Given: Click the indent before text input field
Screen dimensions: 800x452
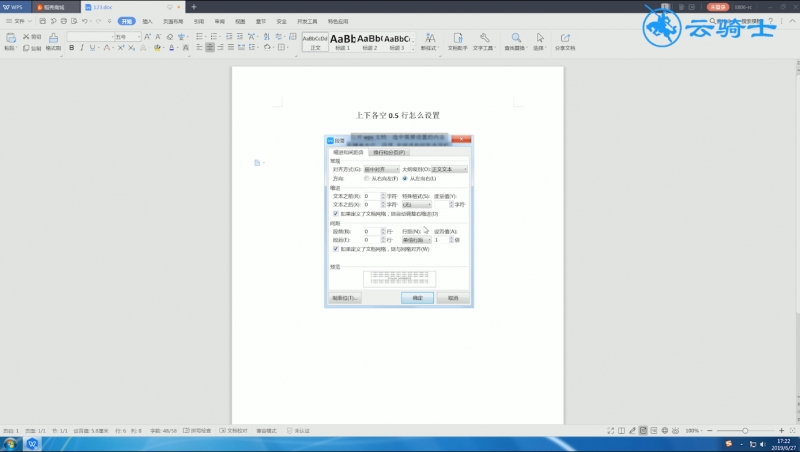Looking at the screenshot, I should click(371, 196).
